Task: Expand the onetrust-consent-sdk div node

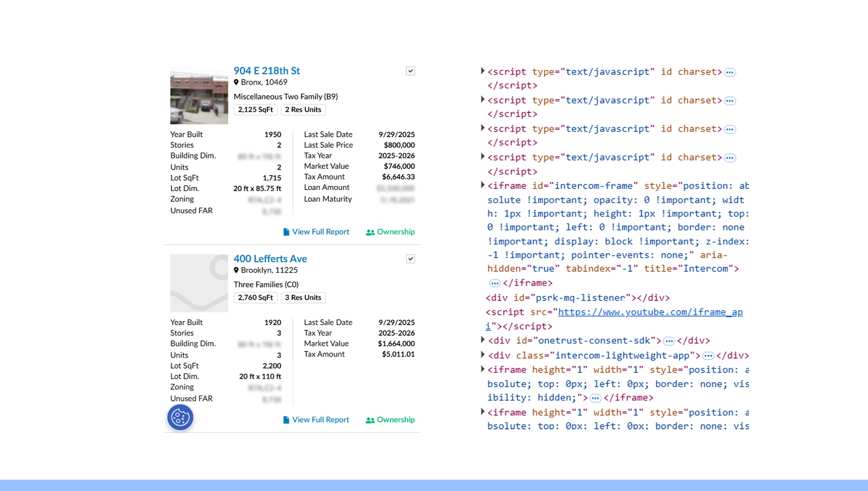Action: [483, 340]
